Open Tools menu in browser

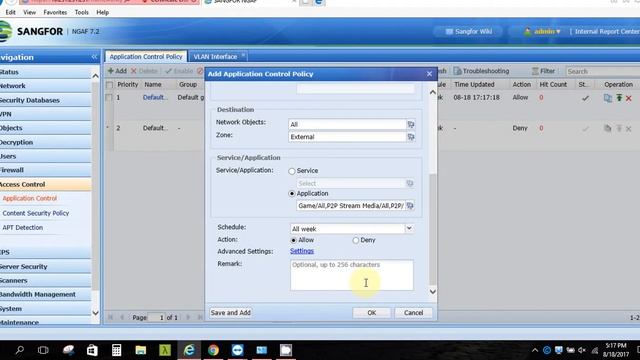point(82,12)
